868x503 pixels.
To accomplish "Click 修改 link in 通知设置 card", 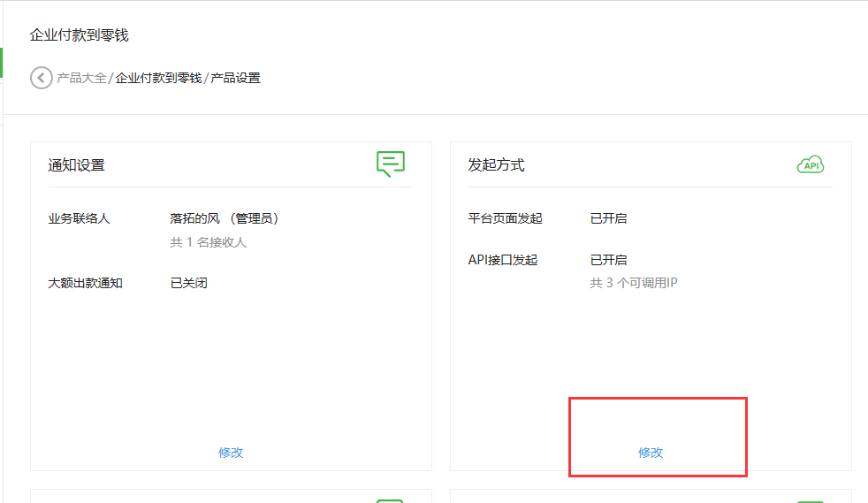I will pyautogui.click(x=231, y=453).
